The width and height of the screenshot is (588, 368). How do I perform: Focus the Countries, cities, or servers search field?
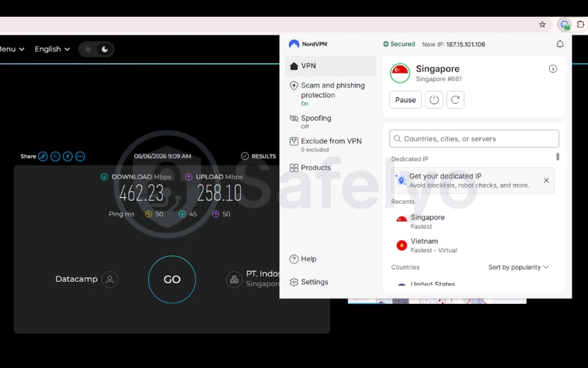tap(474, 138)
